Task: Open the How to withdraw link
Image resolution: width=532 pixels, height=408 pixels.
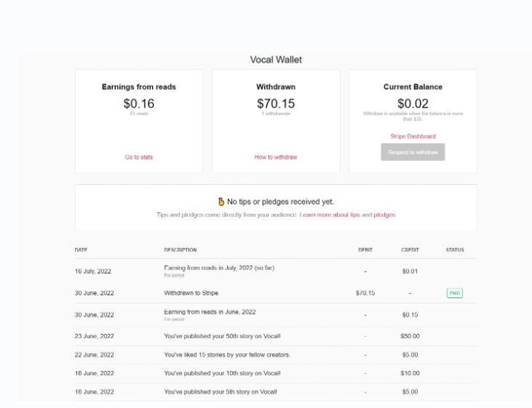Action: 276,157
